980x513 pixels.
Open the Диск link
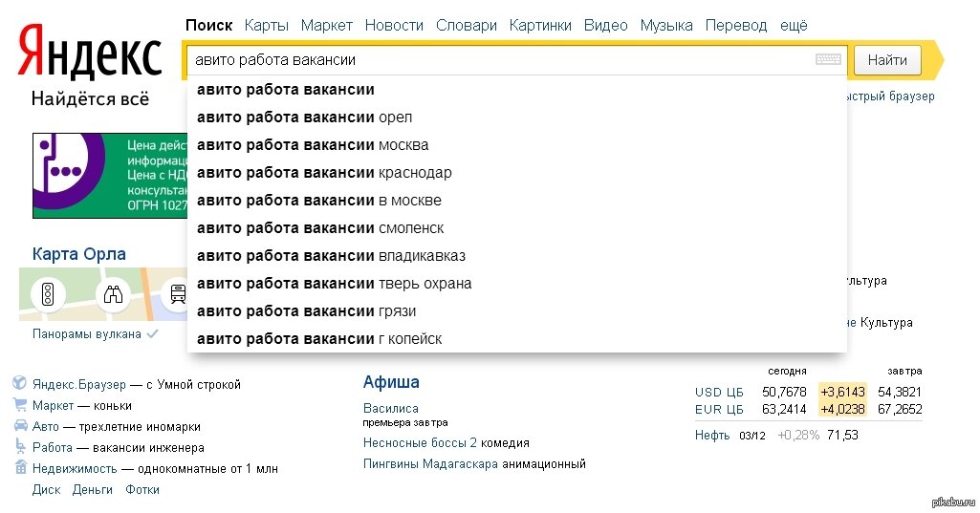(x=46, y=490)
